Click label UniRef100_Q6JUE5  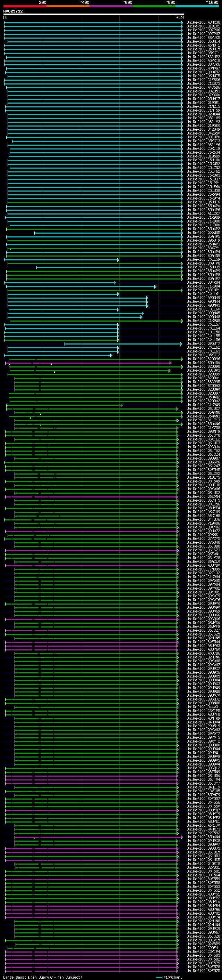[203, 852]
